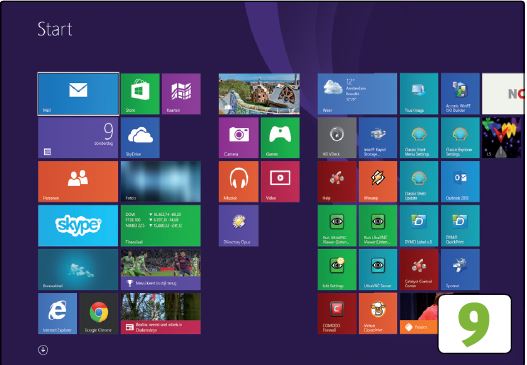Open the travel tile showing Park Güell photo

click(259, 94)
